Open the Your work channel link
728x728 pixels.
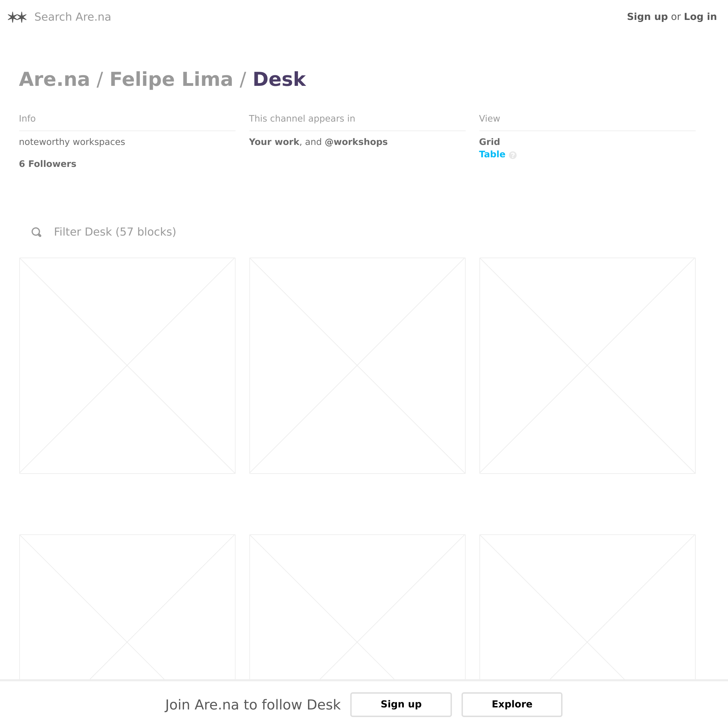point(274,142)
